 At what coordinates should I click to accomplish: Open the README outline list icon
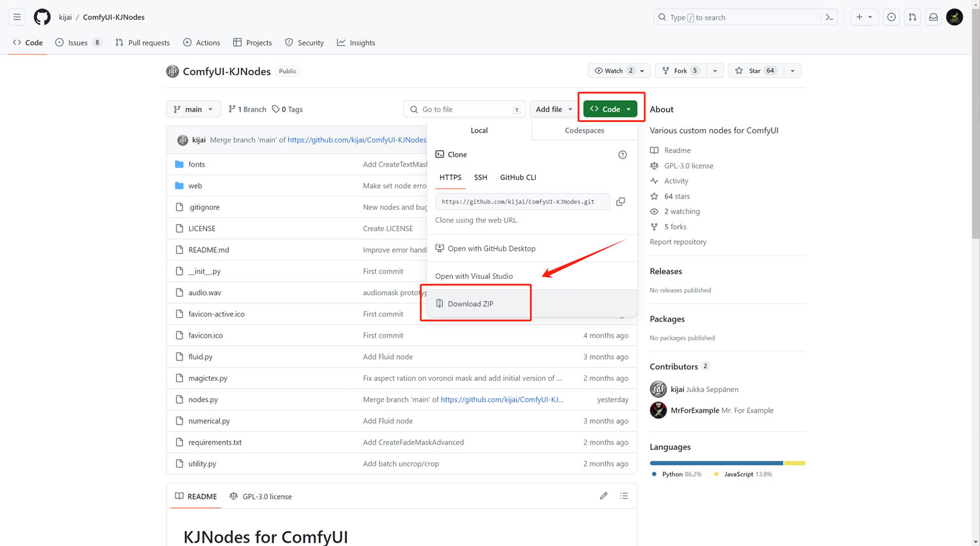(x=624, y=496)
